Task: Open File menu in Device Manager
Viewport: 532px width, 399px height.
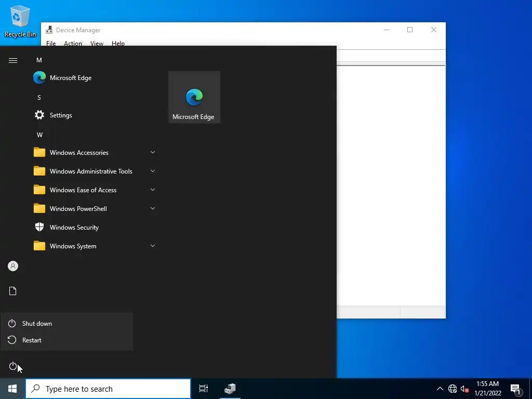Action: (51, 43)
